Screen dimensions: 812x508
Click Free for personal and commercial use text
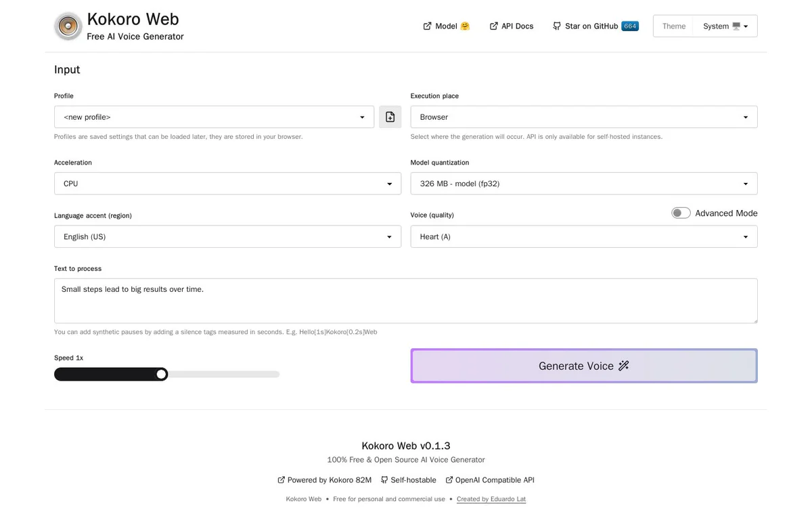(389, 499)
